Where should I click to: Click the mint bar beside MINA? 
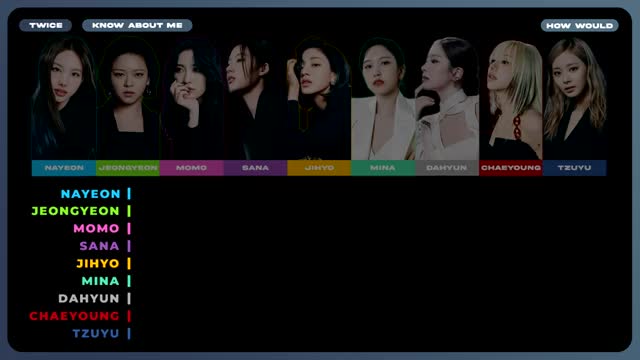coord(129,281)
